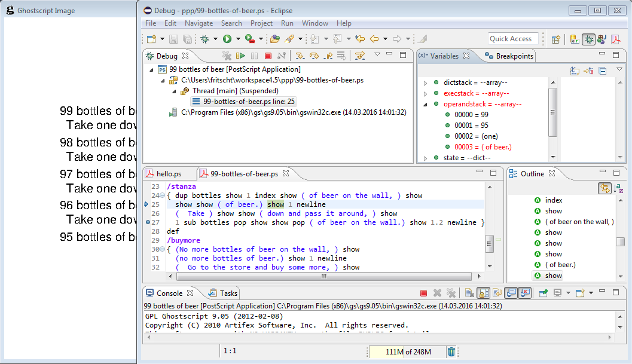Screen dimensions: 632x364
Task: Open Variables view menu triangle
Action: [619, 69]
